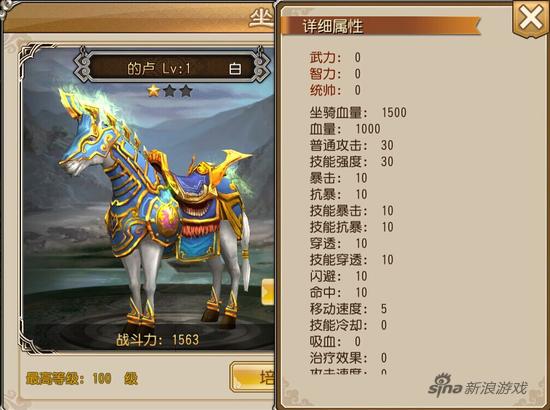Screen dimensions: 550x410
Task: Click the second gray star
Action: click(x=170, y=91)
